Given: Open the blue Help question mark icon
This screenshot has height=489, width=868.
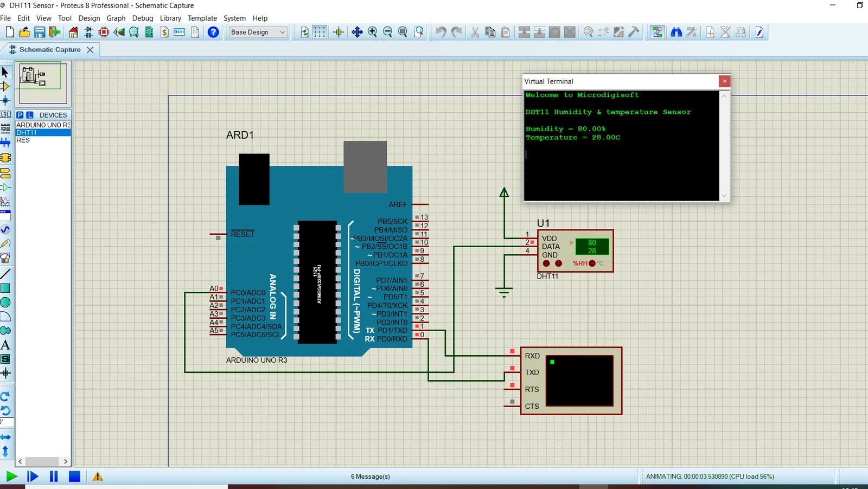Looking at the screenshot, I should 213,32.
